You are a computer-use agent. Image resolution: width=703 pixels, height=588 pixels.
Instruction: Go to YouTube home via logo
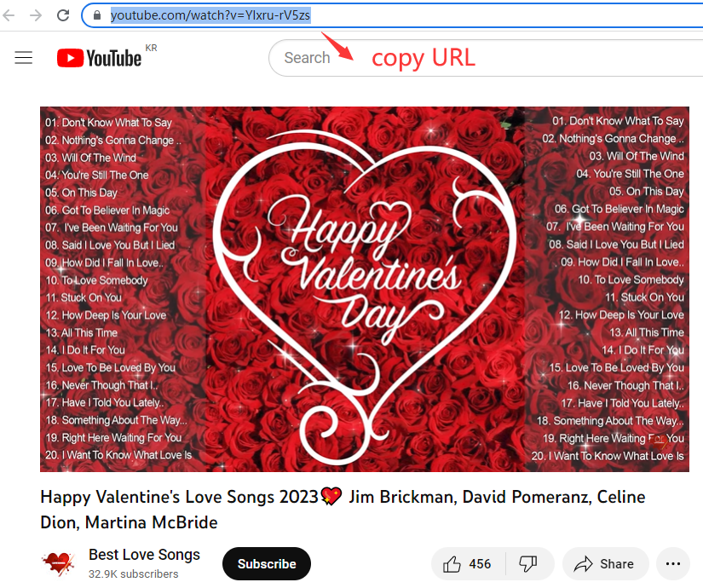[99, 58]
